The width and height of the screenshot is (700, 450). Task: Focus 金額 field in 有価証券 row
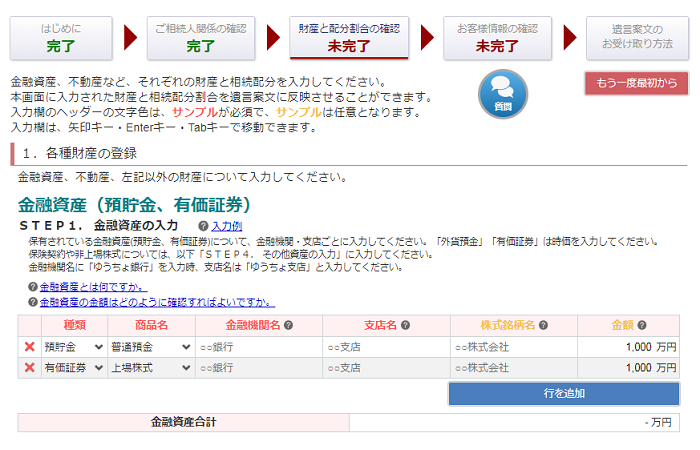[628, 367]
